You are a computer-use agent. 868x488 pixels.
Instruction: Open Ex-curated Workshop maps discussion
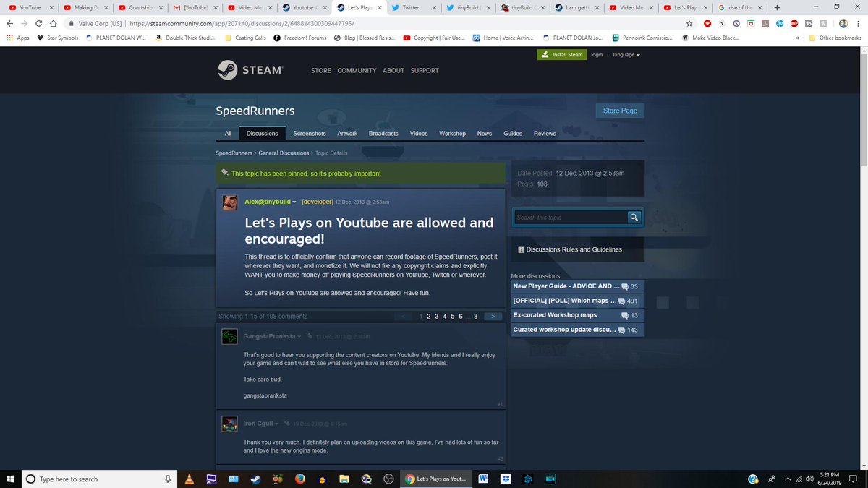pyautogui.click(x=576, y=315)
